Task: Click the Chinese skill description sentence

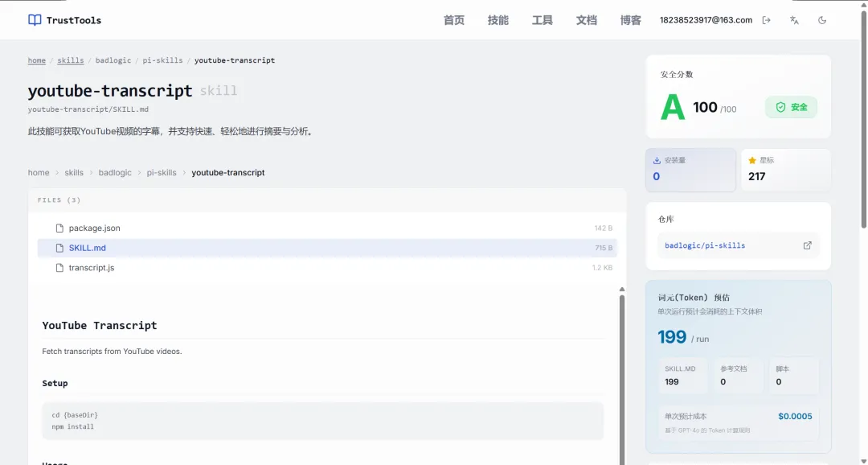Action: pyautogui.click(x=171, y=132)
